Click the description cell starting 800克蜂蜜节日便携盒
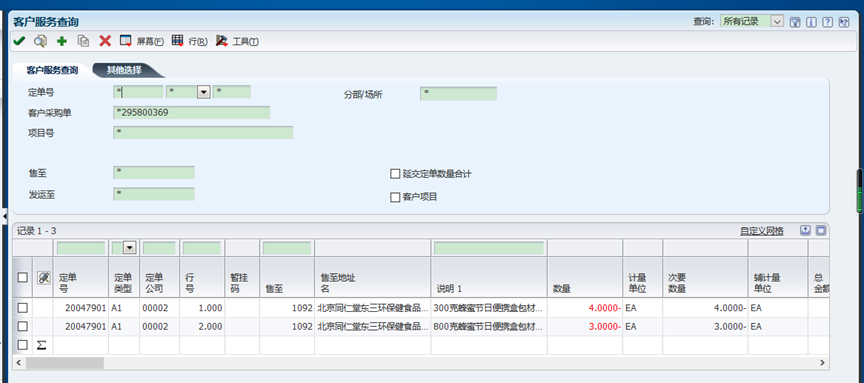 click(x=489, y=326)
